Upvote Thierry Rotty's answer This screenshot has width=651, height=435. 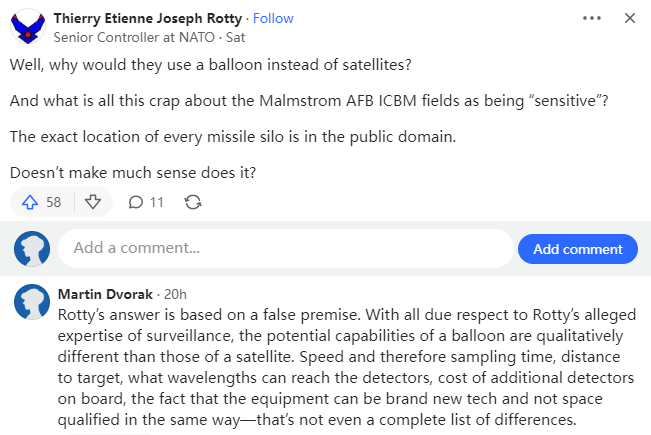pyautogui.click(x=28, y=202)
